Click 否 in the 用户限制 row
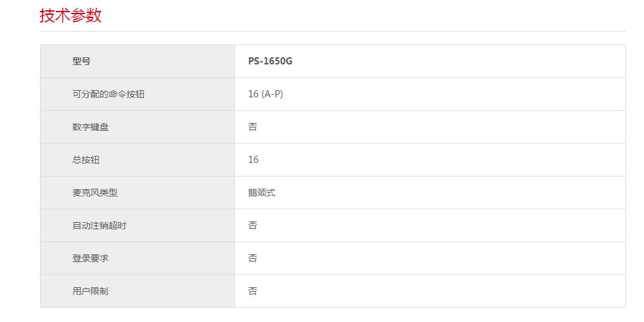The height and width of the screenshot is (322, 644). pos(252,292)
